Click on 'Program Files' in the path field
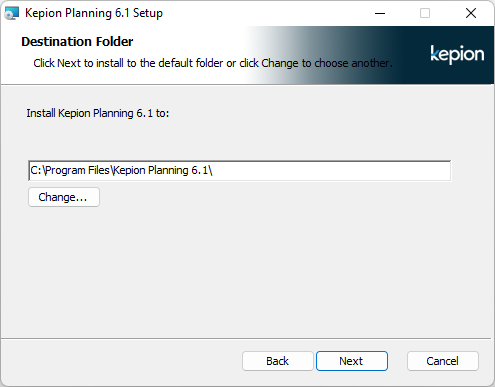Viewport: 495px width, 387px height. pyautogui.click(x=77, y=170)
